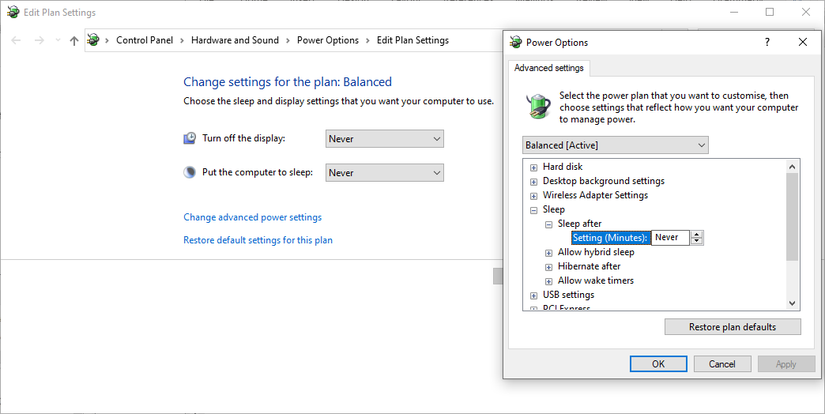The width and height of the screenshot is (825, 414).
Task: Confirm with the OK button
Action: (x=658, y=364)
